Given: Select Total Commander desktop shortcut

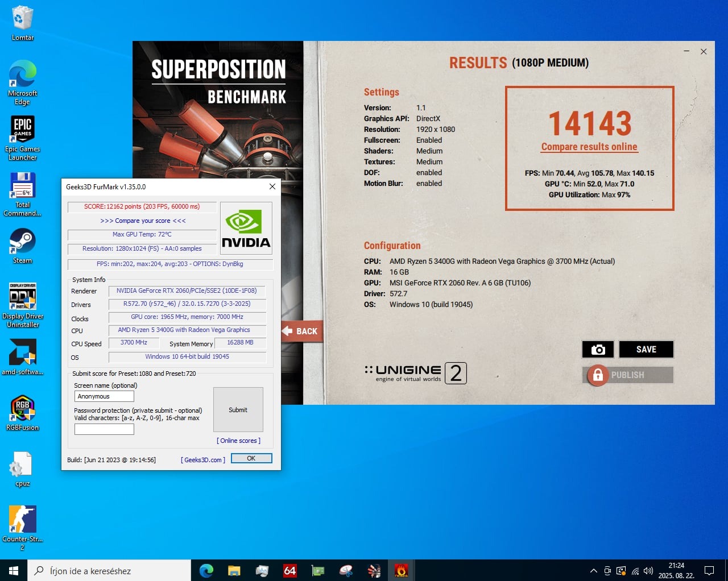Looking at the screenshot, I should (22, 194).
